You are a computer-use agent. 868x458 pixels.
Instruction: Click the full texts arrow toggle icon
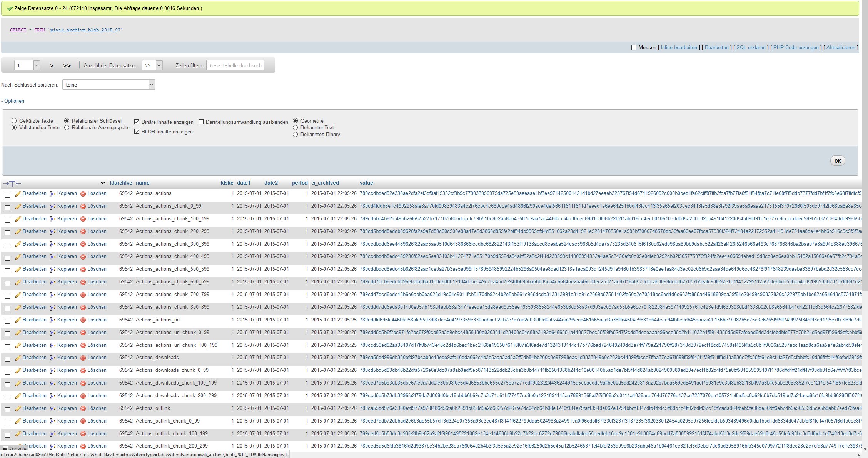12,183
